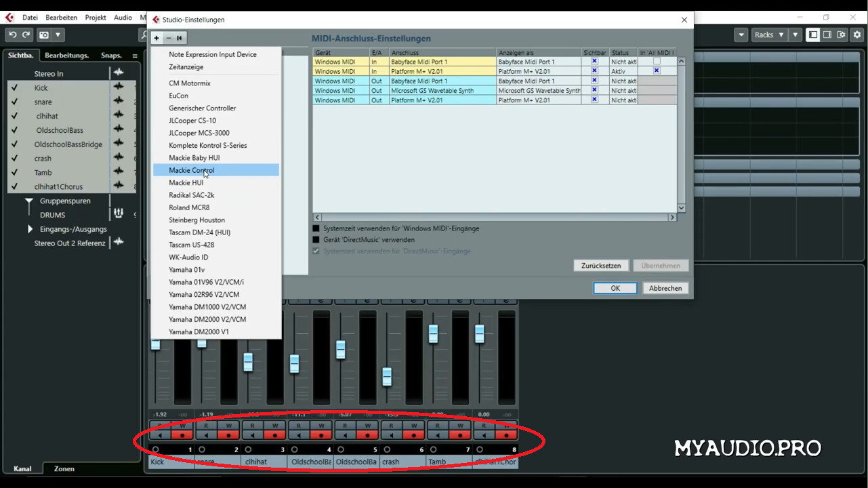Toggle visibility checkmark for snare track
Viewport: 868px width, 488px height.
(14, 102)
